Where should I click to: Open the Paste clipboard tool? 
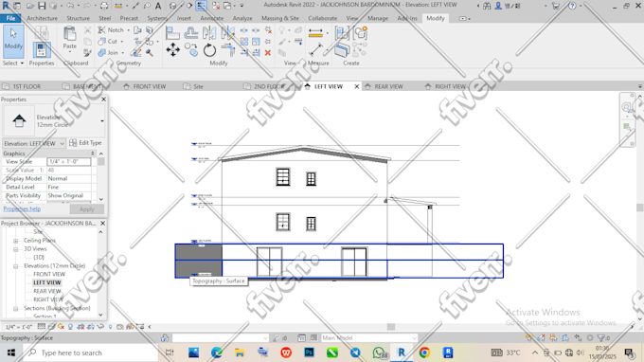[70, 38]
